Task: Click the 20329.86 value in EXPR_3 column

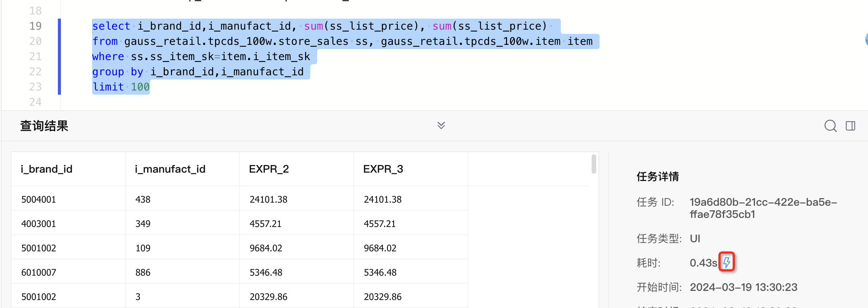Action: point(383,297)
